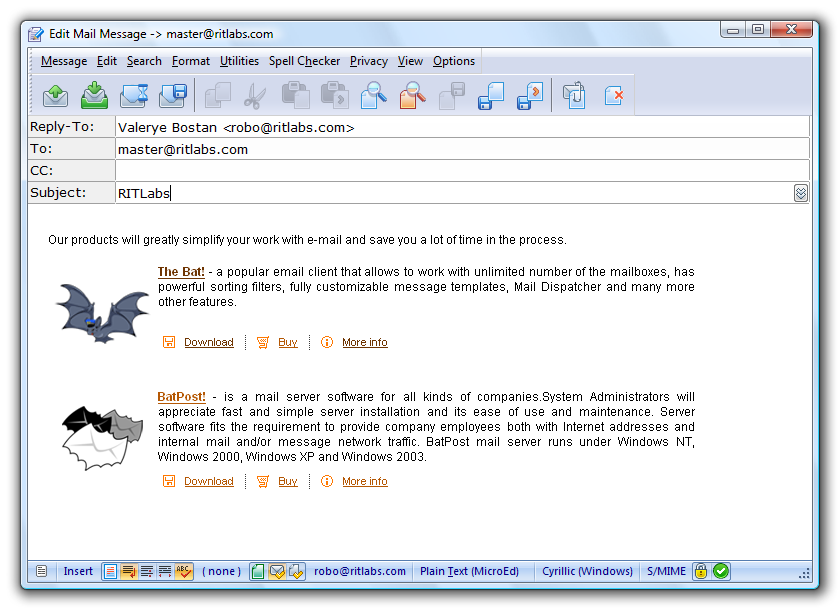Click the scissors Cut icon
This screenshot has width=840, height=610.
pyautogui.click(x=256, y=95)
